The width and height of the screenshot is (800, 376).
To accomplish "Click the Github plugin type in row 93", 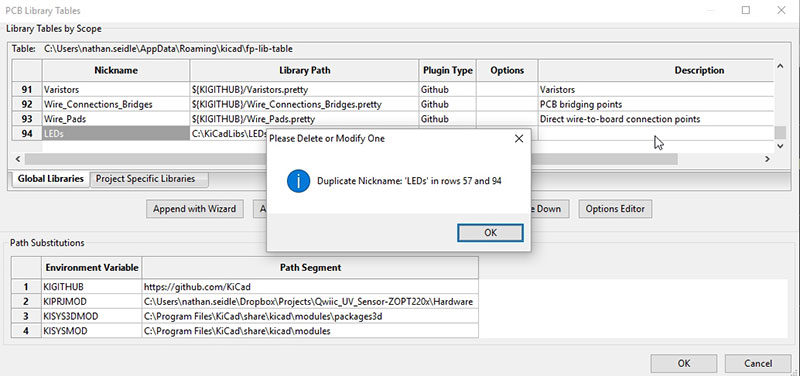I will [x=447, y=119].
